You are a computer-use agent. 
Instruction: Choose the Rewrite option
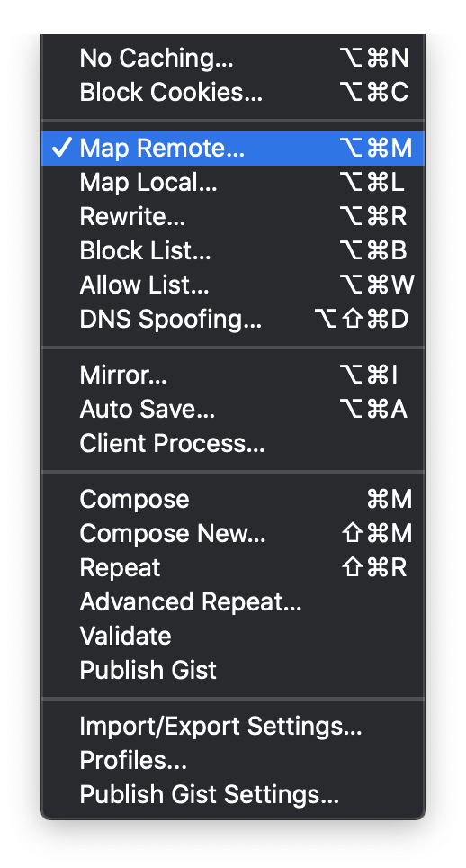[x=233, y=216]
